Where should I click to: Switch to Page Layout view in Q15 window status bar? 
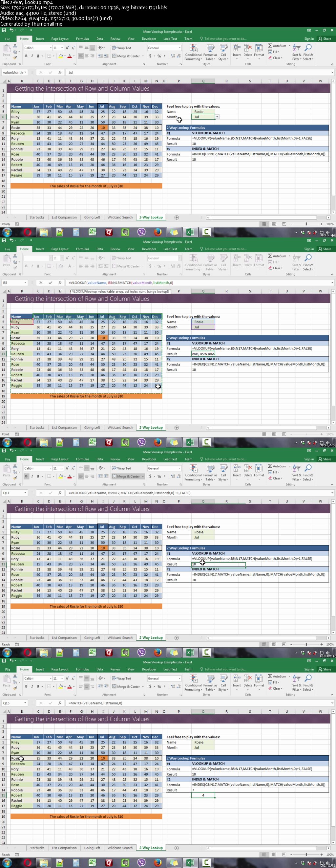[274, 854]
